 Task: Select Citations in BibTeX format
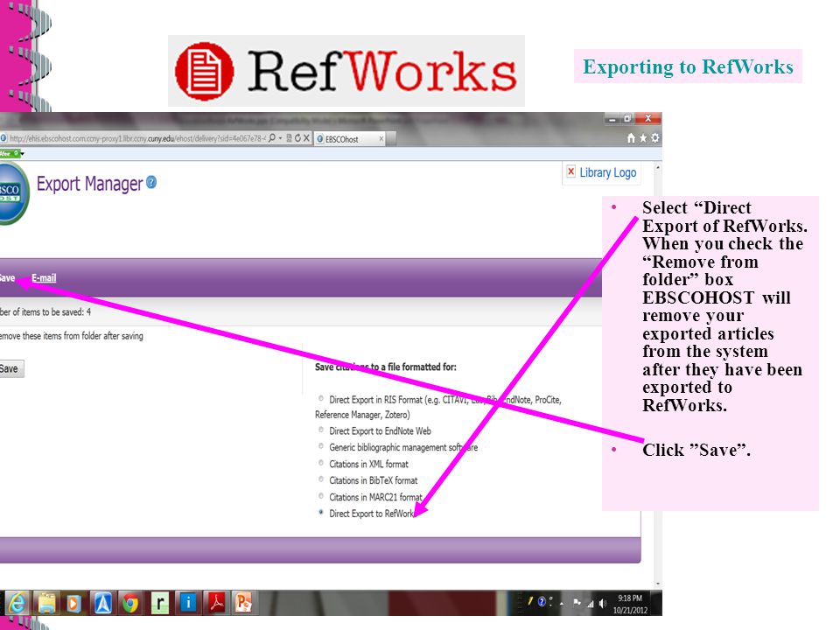tap(321, 479)
